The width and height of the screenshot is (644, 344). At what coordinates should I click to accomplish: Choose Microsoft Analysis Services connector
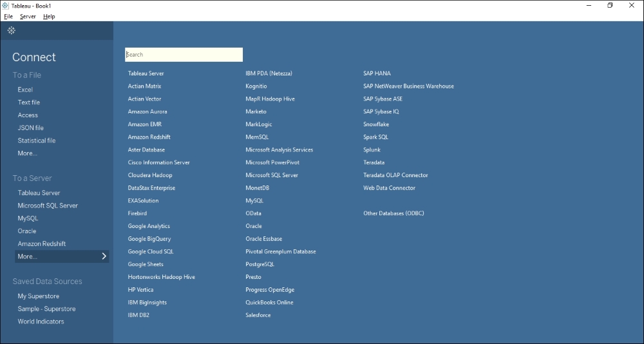pos(279,149)
